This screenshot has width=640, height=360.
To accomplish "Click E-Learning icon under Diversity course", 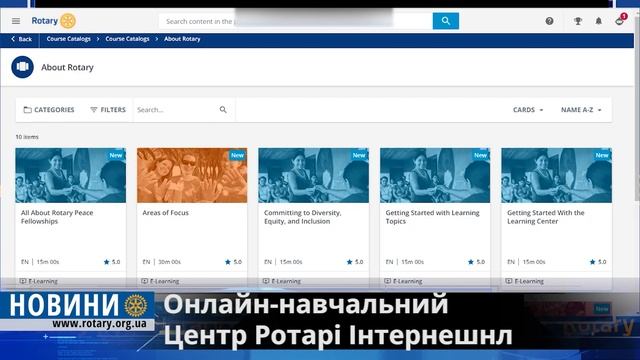I will [x=266, y=281].
